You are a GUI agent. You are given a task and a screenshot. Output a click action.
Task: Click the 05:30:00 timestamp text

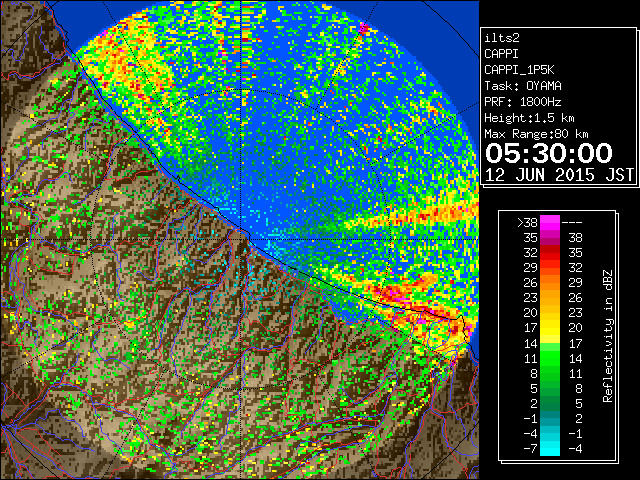(549, 153)
